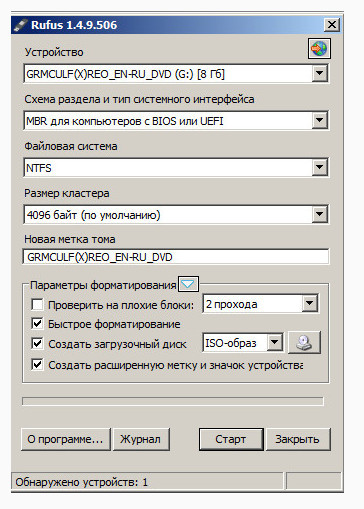Enable the check for bad blocks checkbox
Viewport: 364px width, 509px height.
(37, 304)
